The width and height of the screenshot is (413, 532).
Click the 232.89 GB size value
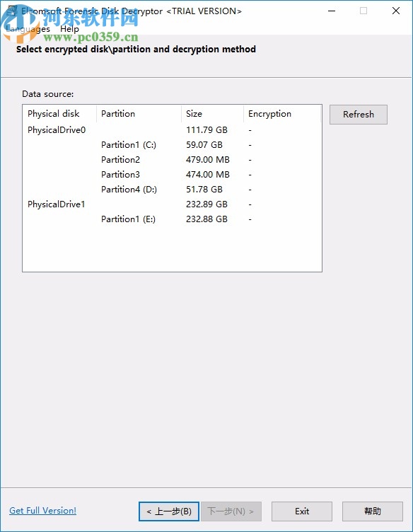coord(206,204)
